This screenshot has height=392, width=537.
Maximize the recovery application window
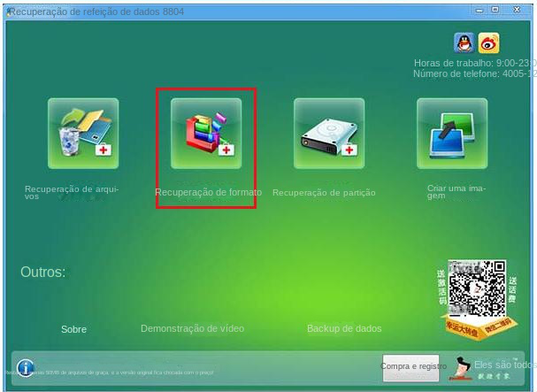[x=495, y=10]
